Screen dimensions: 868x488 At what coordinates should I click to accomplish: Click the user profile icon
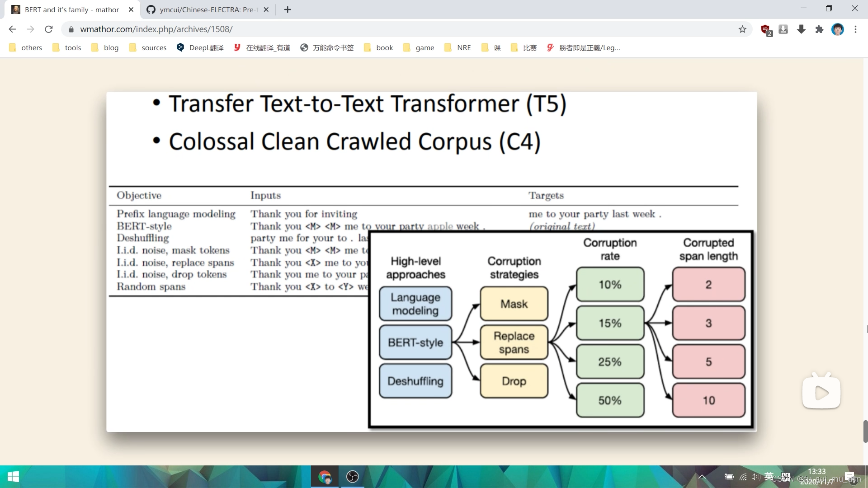[x=838, y=28]
